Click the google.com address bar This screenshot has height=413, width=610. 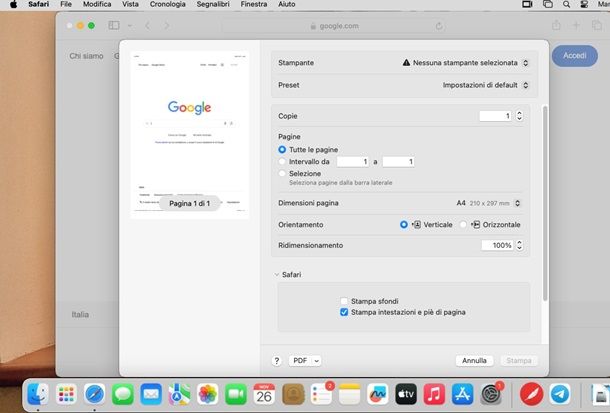coord(335,26)
